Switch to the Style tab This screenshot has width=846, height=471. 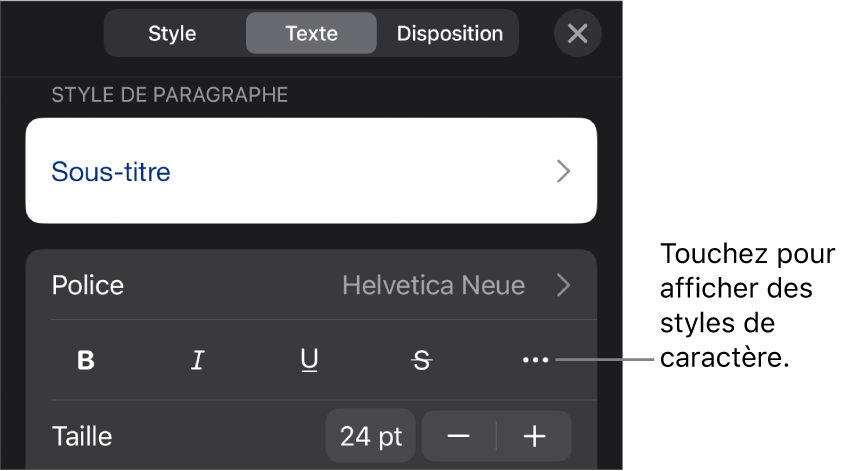point(172,33)
